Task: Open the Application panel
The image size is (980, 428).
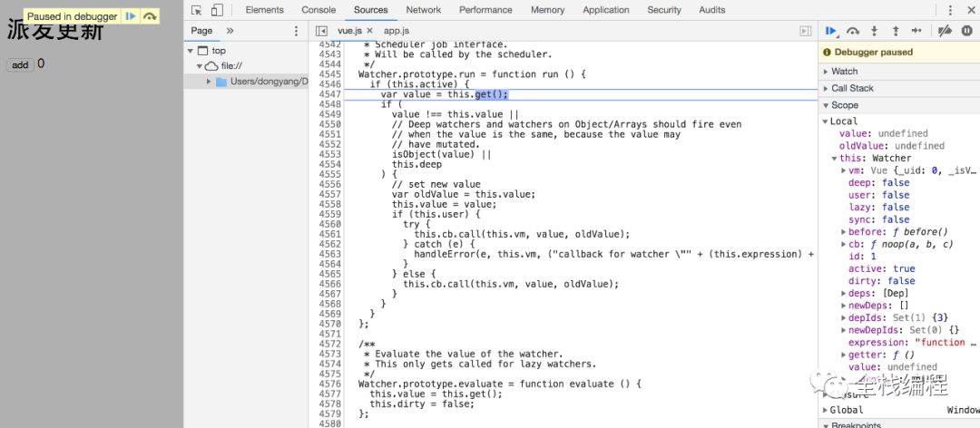Action: pos(606,10)
